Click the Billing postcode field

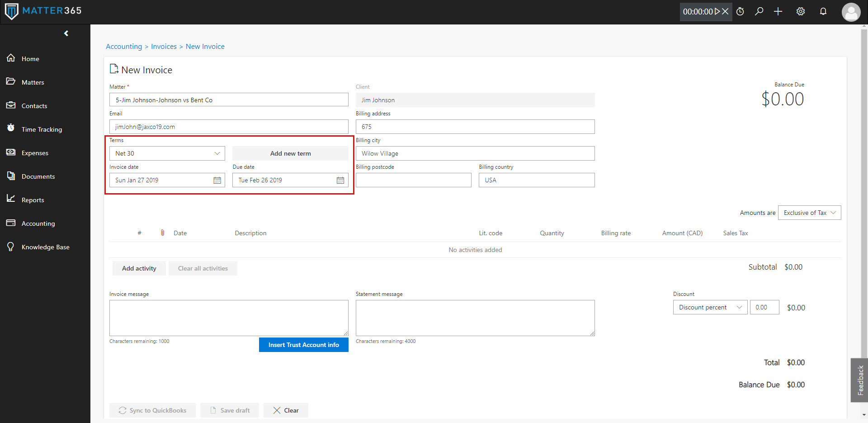[x=414, y=180]
